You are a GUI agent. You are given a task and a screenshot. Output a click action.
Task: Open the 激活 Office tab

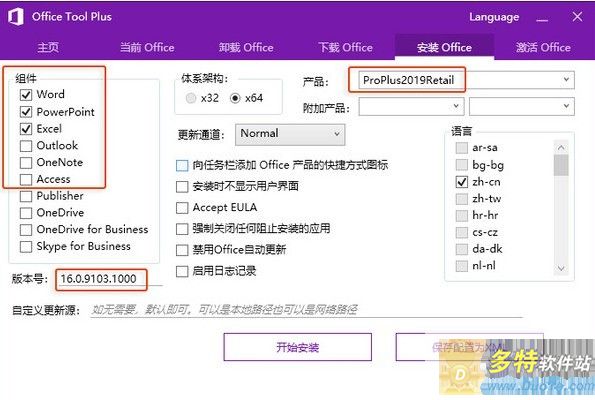point(543,47)
